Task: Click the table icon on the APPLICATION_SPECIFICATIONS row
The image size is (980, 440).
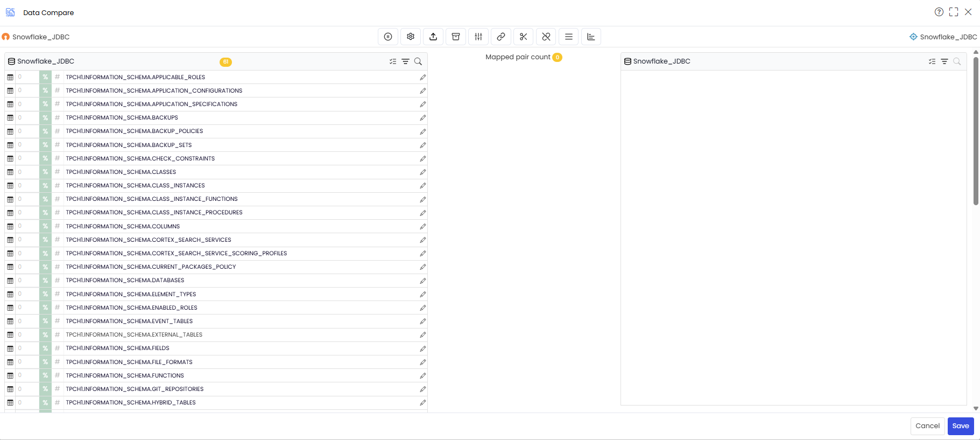Action: pyautogui.click(x=10, y=104)
